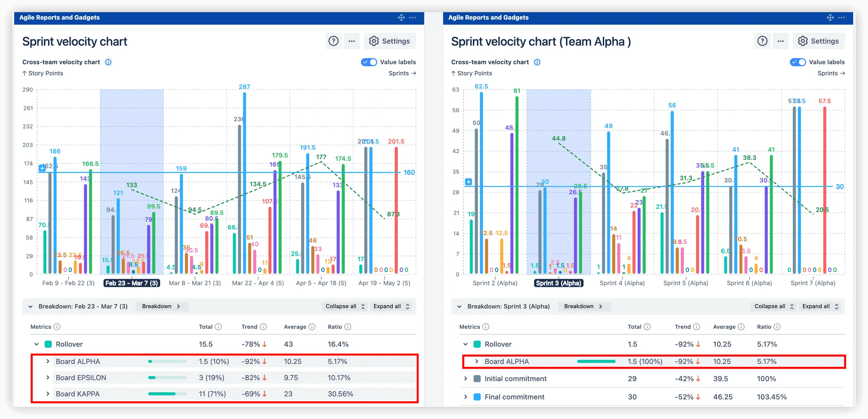The image size is (868, 419).
Task: Click the drag handle on left gadget header
Action: click(401, 18)
